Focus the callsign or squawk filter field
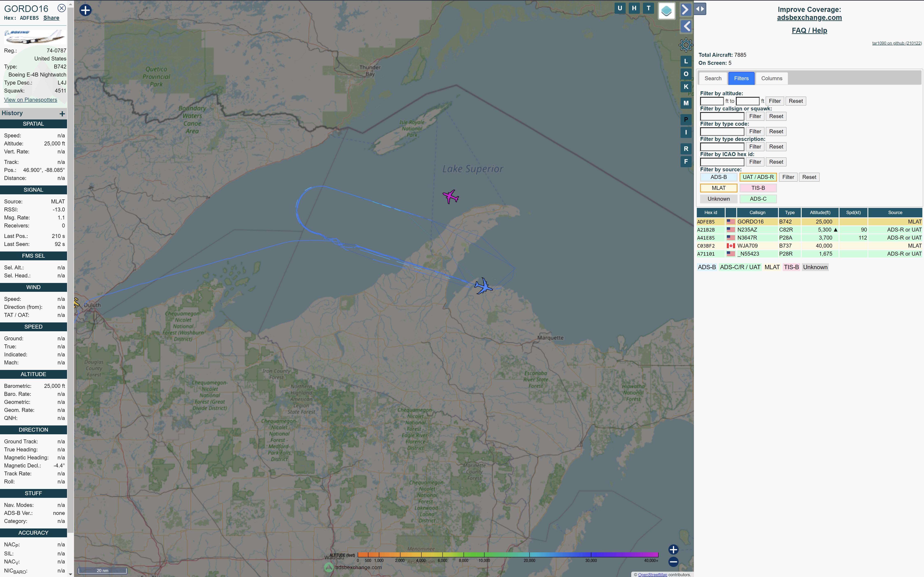Image resolution: width=924 pixels, height=577 pixels. (x=722, y=116)
